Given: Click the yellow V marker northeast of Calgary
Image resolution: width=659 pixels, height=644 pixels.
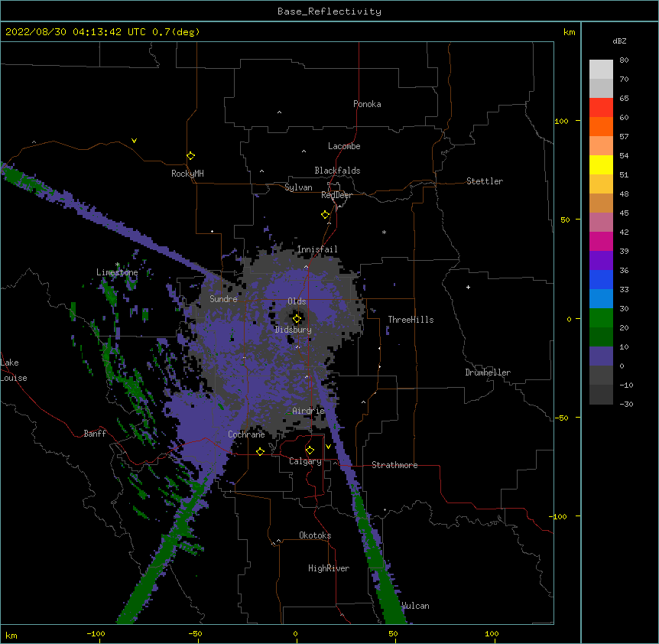Looking at the screenshot, I should pos(328,447).
